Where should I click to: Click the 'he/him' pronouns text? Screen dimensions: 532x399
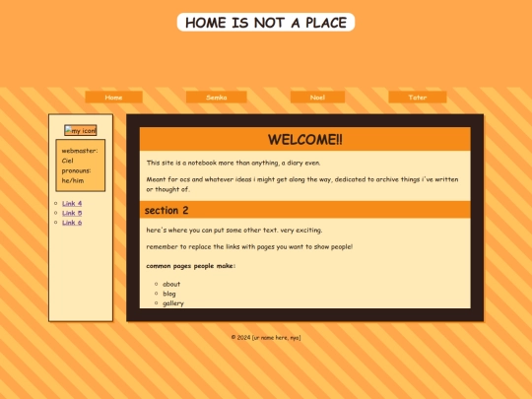pos(73,180)
